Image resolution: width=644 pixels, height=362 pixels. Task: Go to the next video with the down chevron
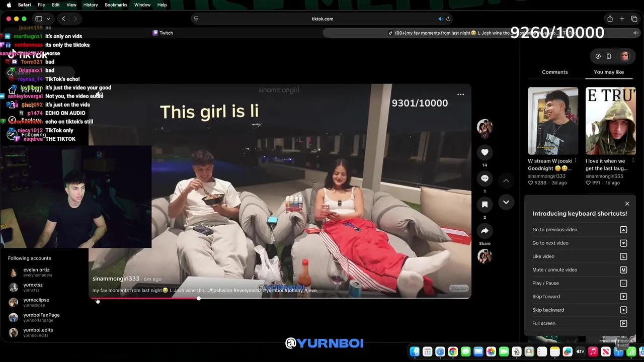pyautogui.click(x=506, y=202)
